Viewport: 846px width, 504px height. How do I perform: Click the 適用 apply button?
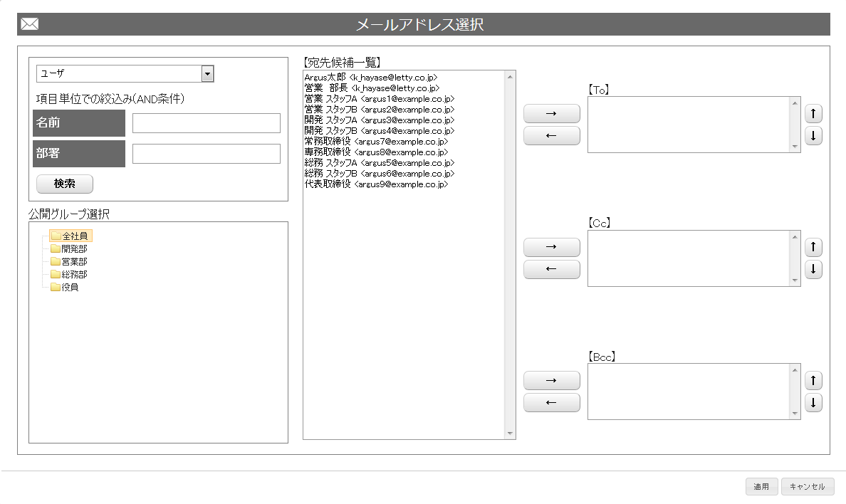click(x=761, y=487)
